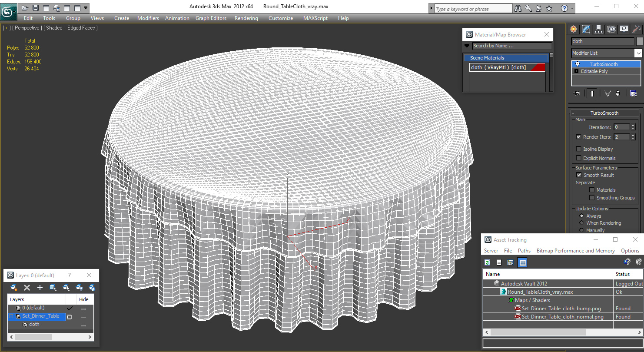Click Shaded + Edged Faces viewport label
The width and height of the screenshot is (644, 352).
coord(70,28)
